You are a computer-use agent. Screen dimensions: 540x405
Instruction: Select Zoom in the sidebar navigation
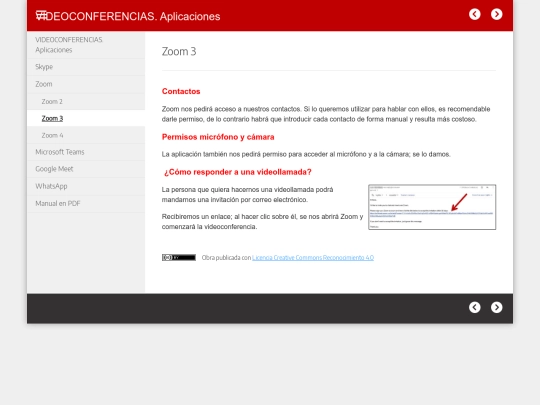click(86, 84)
